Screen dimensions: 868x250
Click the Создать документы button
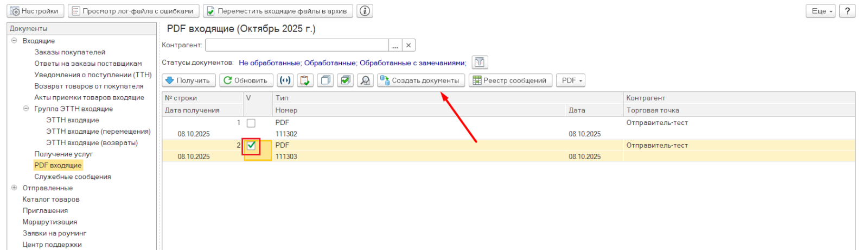(420, 80)
